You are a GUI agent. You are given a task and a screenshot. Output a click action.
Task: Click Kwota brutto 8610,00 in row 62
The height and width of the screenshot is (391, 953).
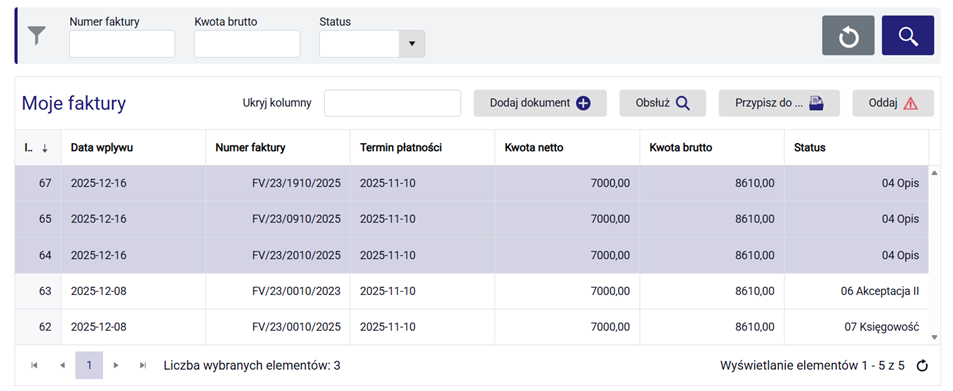pyautogui.click(x=754, y=327)
